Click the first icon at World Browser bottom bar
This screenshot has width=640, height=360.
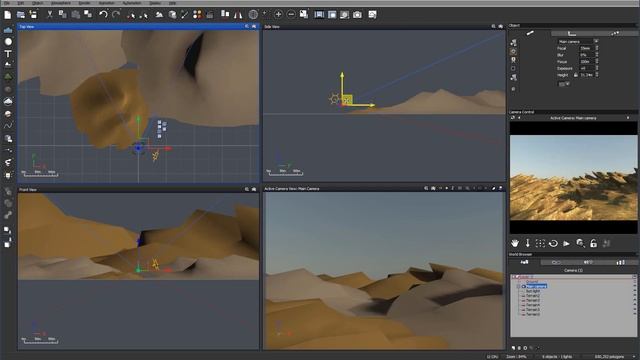click(513, 348)
